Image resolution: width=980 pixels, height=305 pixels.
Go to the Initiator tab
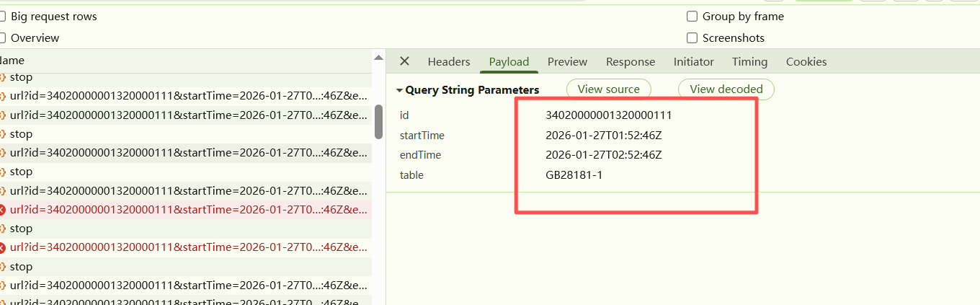click(693, 62)
